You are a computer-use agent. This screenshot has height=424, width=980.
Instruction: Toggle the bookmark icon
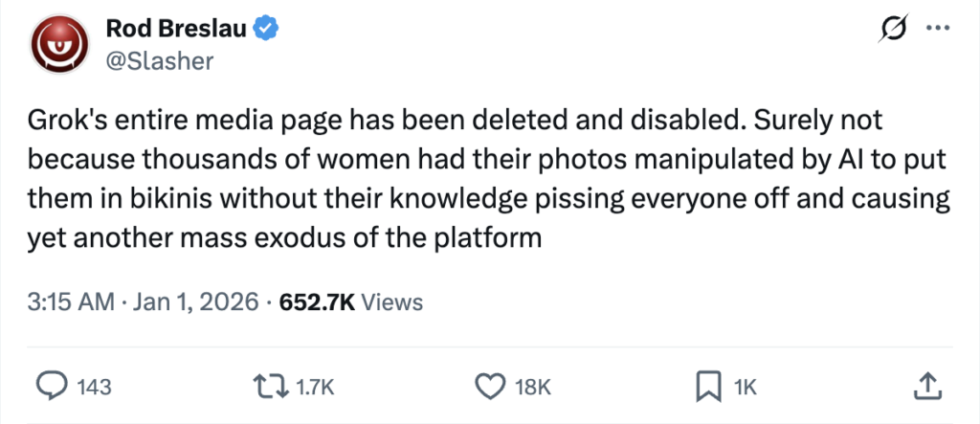pyautogui.click(x=706, y=387)
